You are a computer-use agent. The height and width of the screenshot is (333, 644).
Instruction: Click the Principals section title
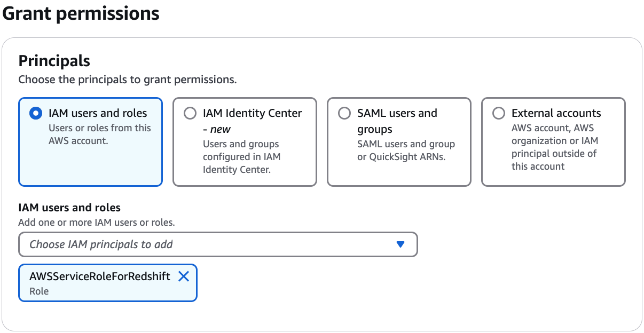(54, 61)
